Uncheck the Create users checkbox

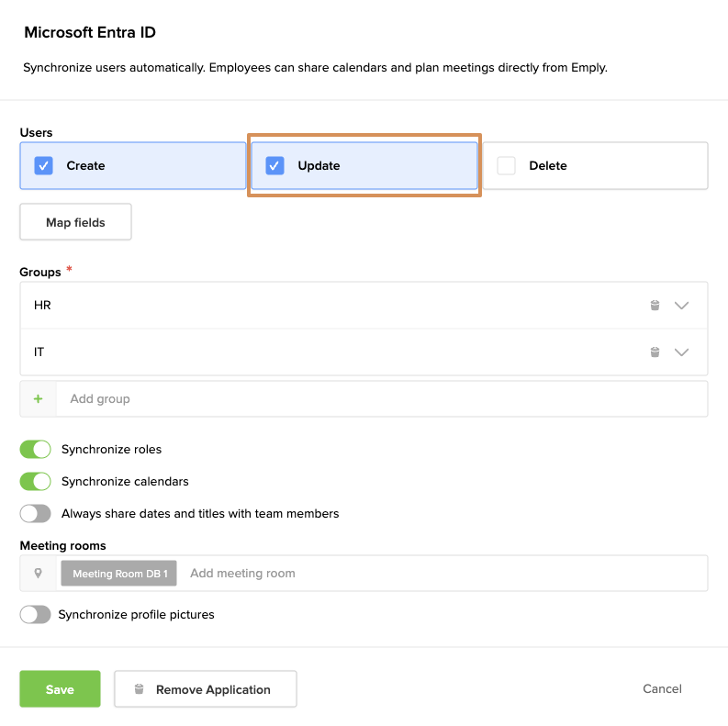coord(44,166)
